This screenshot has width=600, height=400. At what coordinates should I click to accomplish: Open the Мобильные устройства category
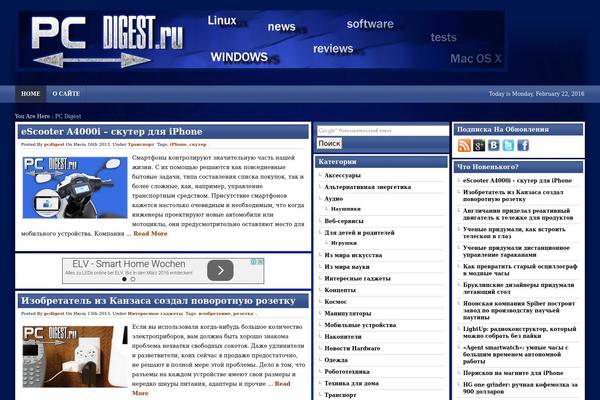click(x=360, y=325)
